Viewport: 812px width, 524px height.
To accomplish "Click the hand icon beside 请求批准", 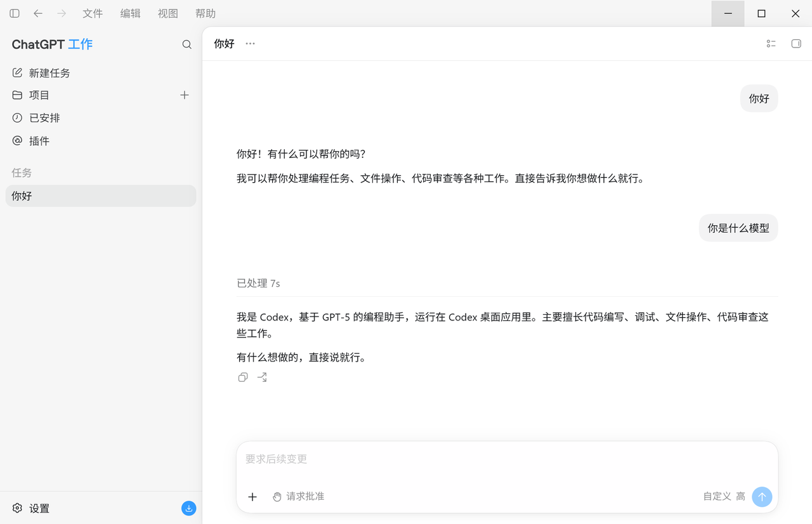I will 277,497.
